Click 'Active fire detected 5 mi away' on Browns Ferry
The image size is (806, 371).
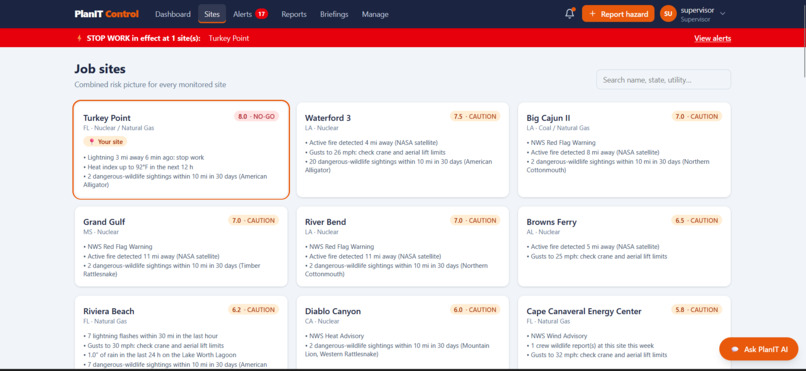click(x=593, y=247)
